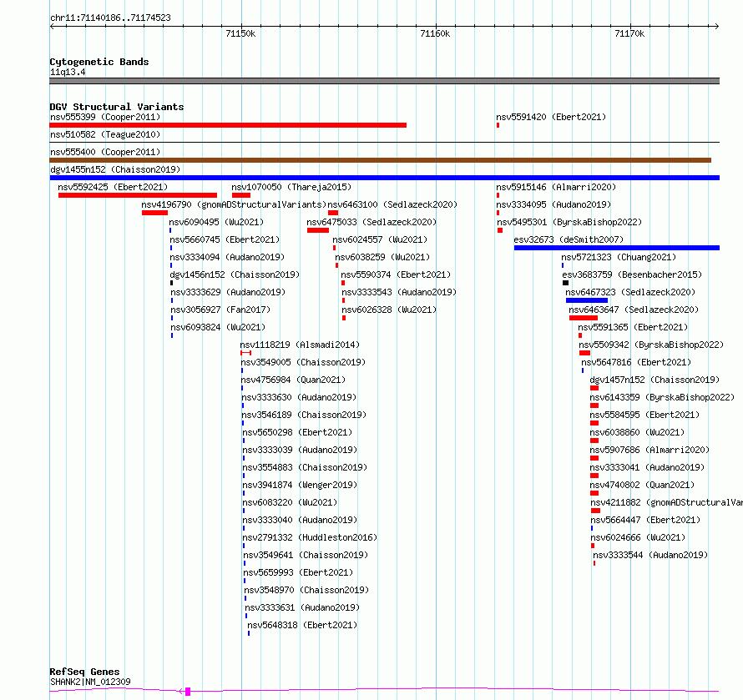The width and height of the screenshot is (743, 700).
Task: Select nsv6463647 (Sedlazeck2020) label
Action: click(x=634, y=310)
